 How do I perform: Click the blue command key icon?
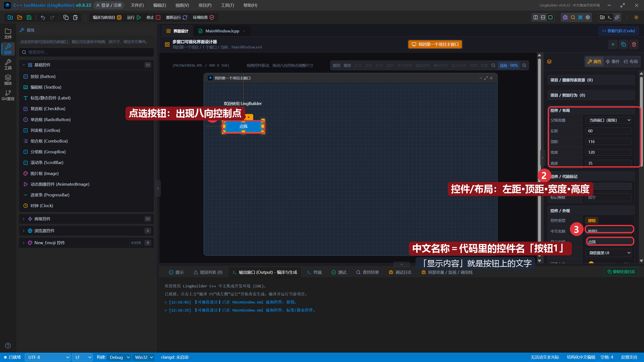(580, 17)
